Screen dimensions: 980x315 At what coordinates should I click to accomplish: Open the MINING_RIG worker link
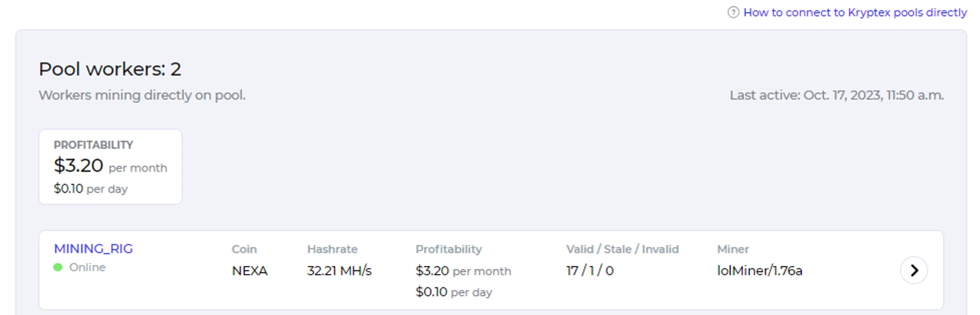(93, 249)
